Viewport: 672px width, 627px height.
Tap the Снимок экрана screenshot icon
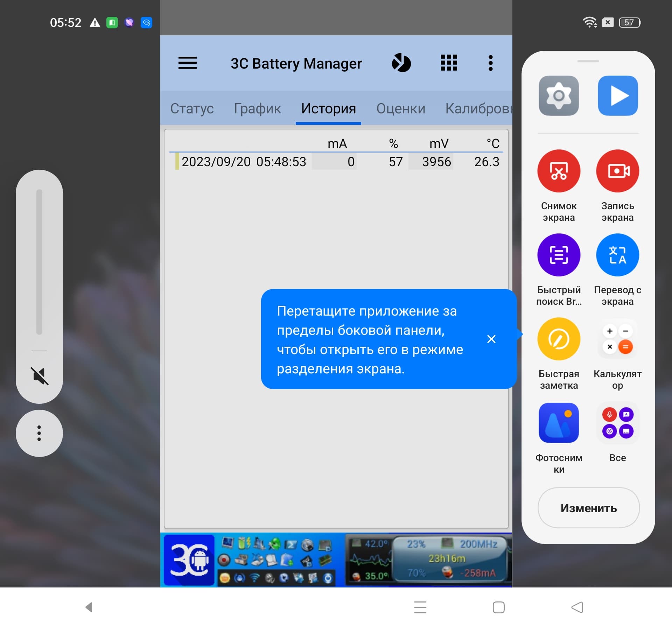click(x=559, y=171)
